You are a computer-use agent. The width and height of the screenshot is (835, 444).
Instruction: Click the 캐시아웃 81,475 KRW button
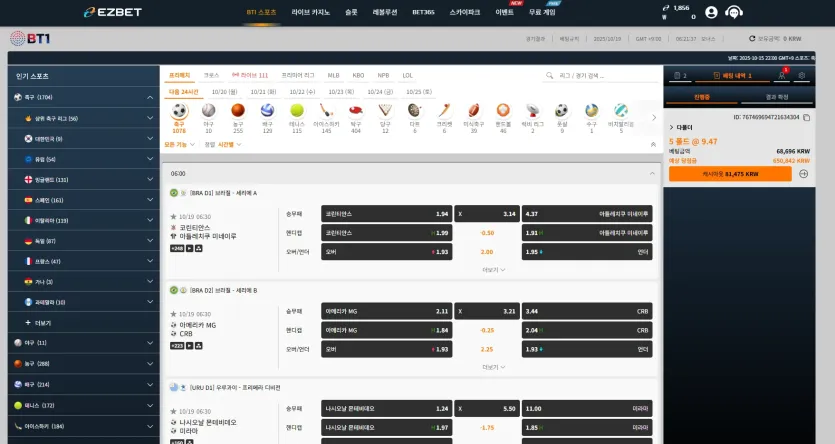click(x=730, y=174)
